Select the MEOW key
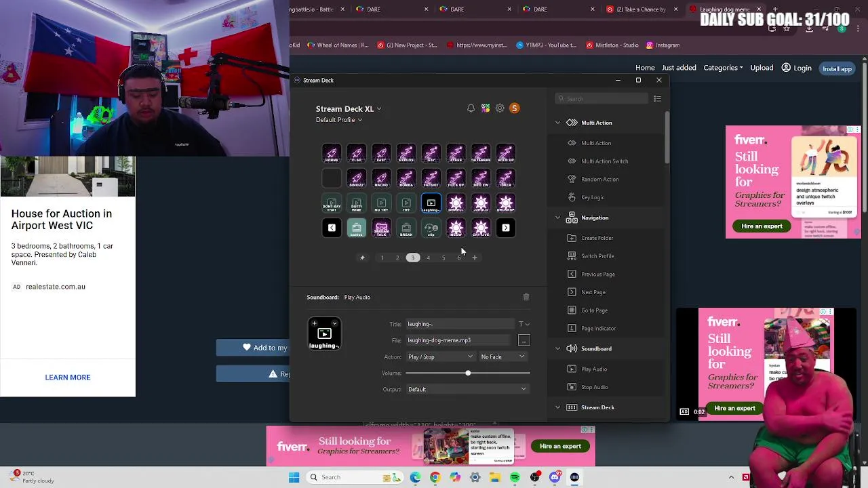The width and height of the screenshot is (868, 488). [x=456, y=228]
